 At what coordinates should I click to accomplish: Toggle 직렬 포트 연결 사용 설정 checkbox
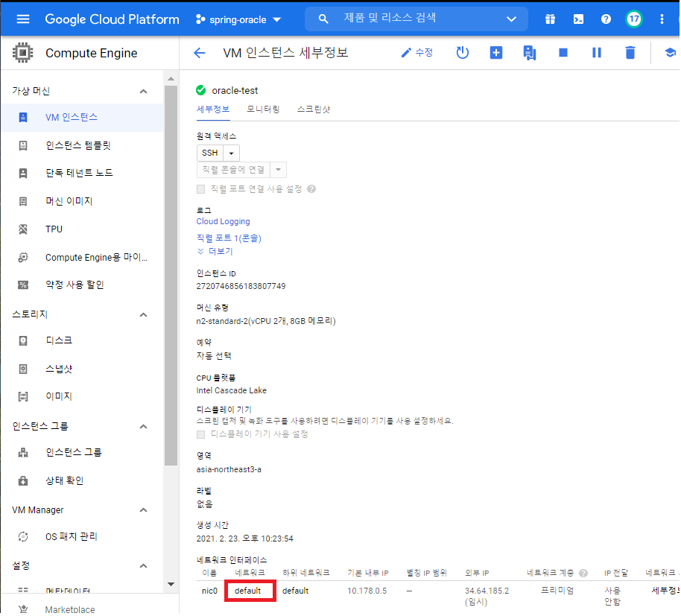pos(200,189)
